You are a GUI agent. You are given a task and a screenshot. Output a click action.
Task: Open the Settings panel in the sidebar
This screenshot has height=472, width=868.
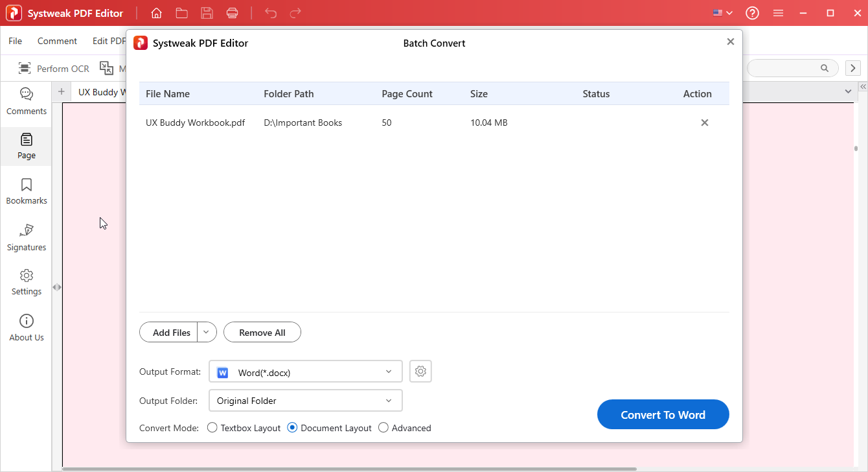[26, 281]
